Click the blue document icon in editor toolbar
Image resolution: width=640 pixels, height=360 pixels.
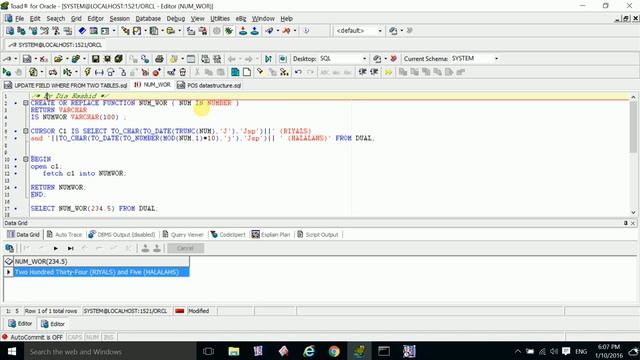(x=235, y=72)
